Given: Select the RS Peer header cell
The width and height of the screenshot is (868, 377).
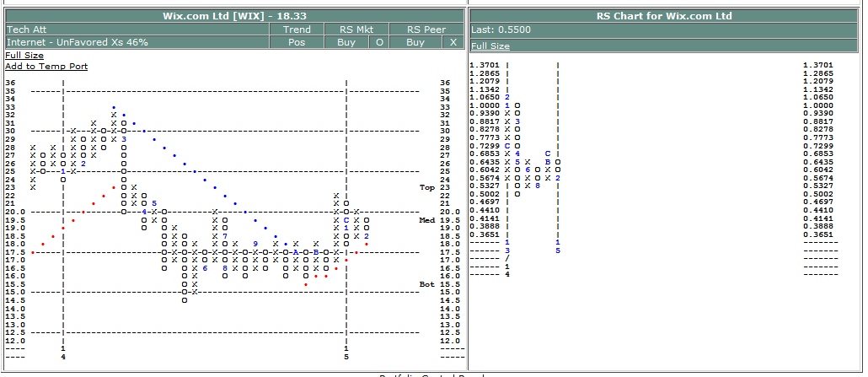Looking at the screenshot, I should (426, 30).
